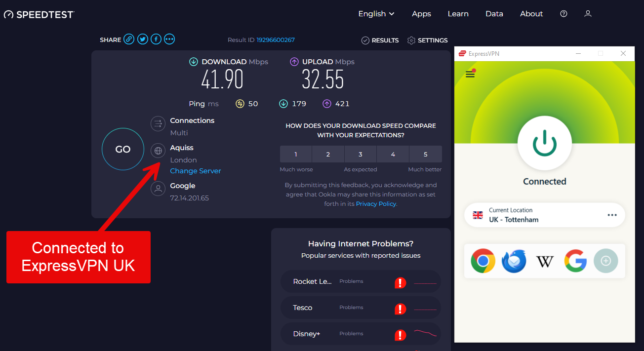Minimize the ExpressVPN window
The image size is (644, 351).
coord(578,53)
